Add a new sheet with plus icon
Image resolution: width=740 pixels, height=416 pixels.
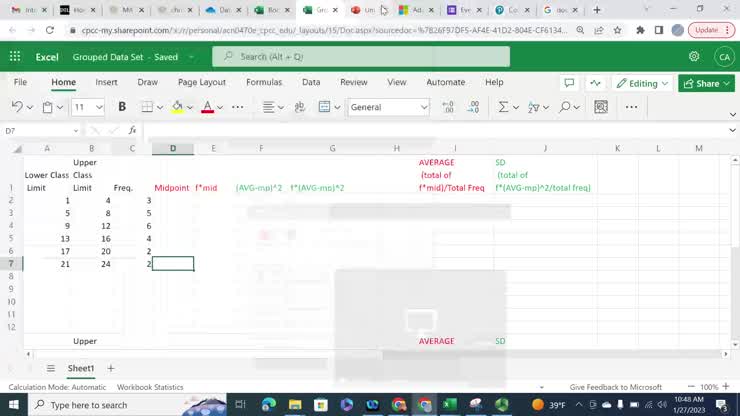111,368
